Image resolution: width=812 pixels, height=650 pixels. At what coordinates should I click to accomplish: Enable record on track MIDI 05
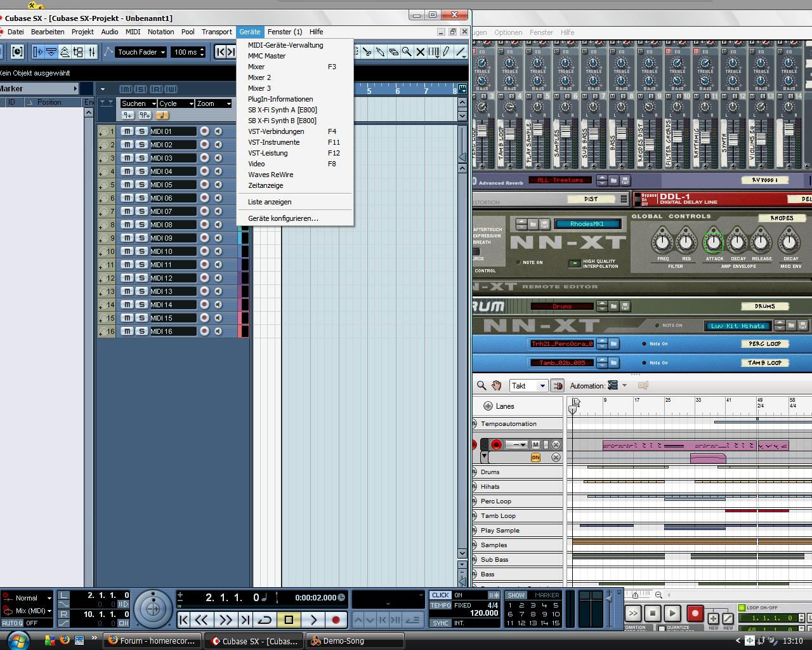tap(204, 185)
